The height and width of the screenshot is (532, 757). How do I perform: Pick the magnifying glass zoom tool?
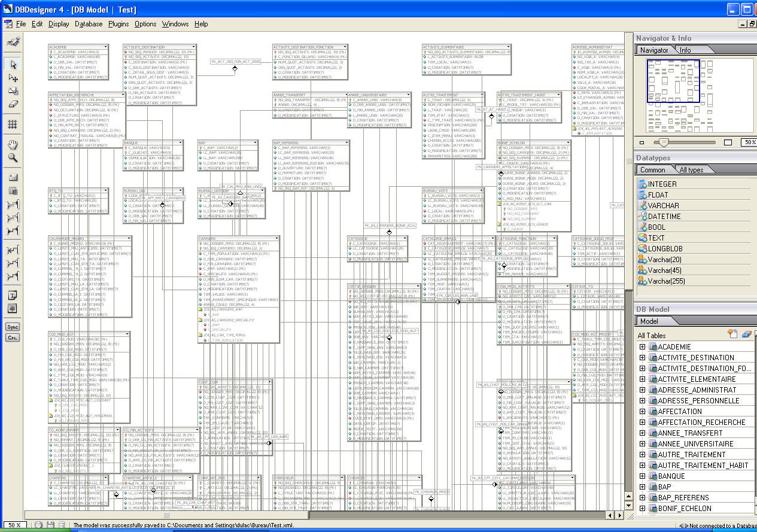(13, 158)
